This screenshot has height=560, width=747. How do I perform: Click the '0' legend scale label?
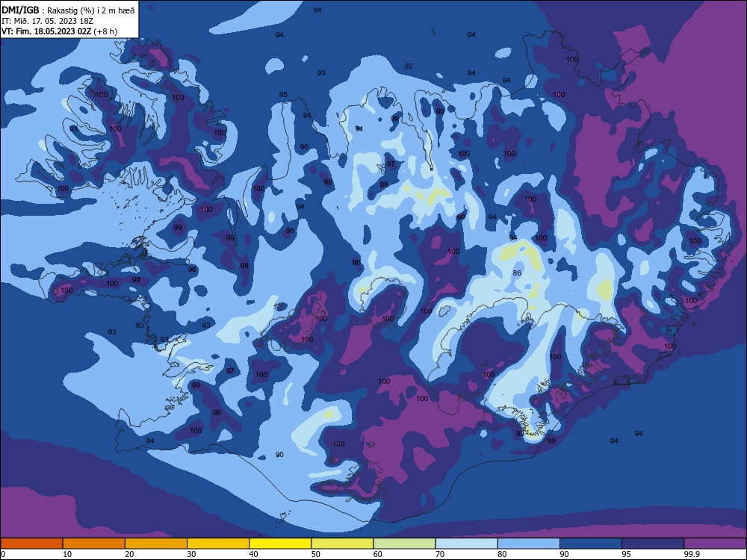[3, 554]
